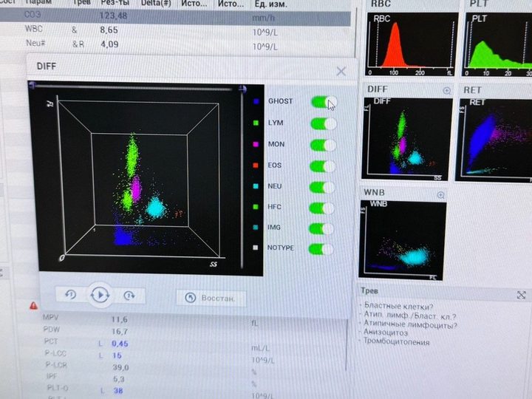Toggle MON population visibility switch
The width and height of the screenshot is (532, 399).
323,145
